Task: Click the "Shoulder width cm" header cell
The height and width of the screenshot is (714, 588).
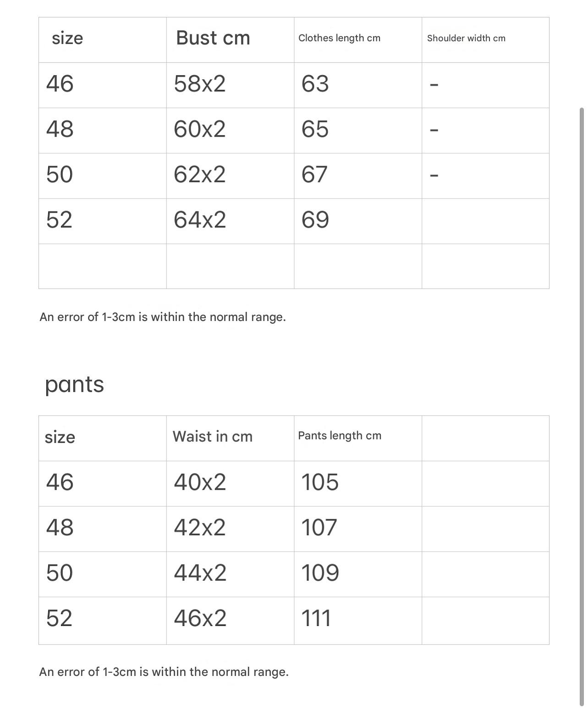Action: pos(466,39)
